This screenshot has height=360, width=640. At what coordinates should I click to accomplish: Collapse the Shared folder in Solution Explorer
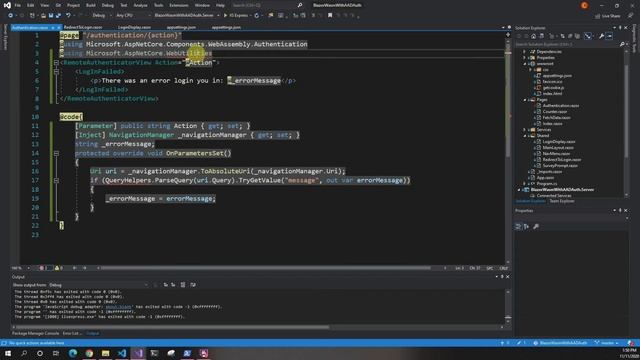(524, 136)
